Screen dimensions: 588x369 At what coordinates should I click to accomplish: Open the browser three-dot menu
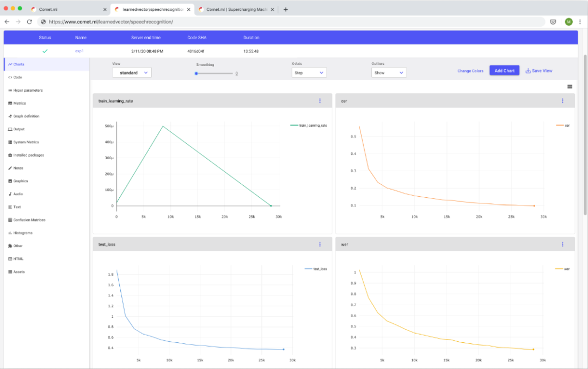click(580, 22)
